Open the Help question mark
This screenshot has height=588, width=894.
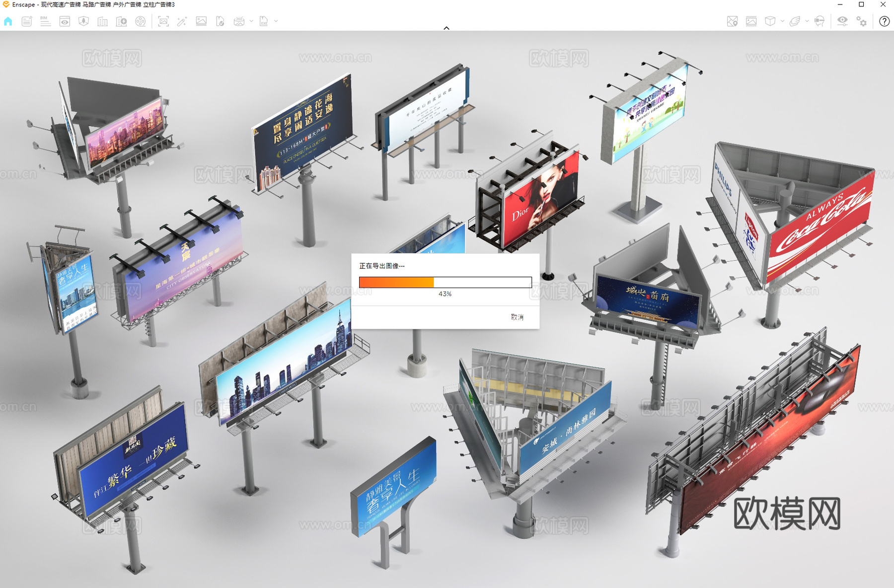click(884, 21)
